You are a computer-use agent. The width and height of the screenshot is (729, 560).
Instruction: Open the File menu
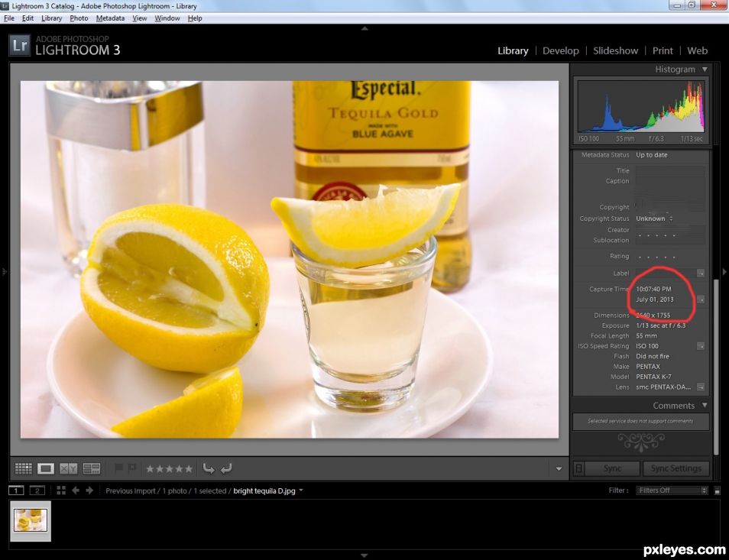[x=9, y=18]
